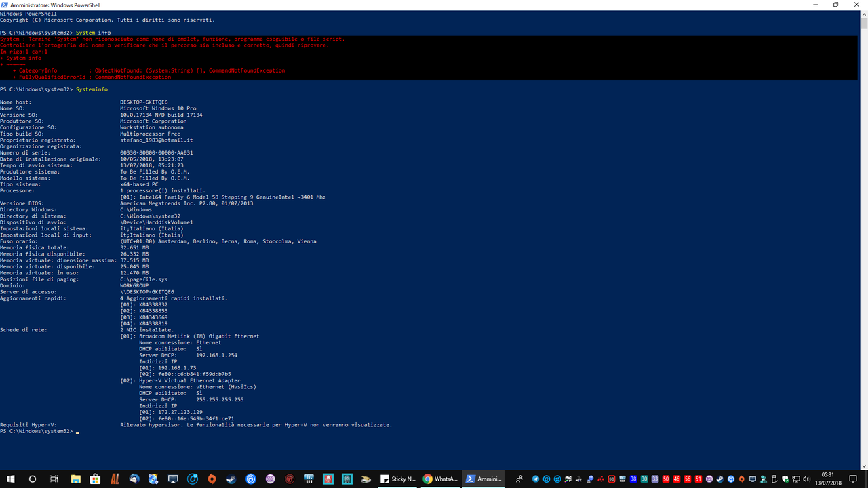868x488 pixels.
Task: Click the American Megatrends BIOS version line
Action: (x=186, y=203)
